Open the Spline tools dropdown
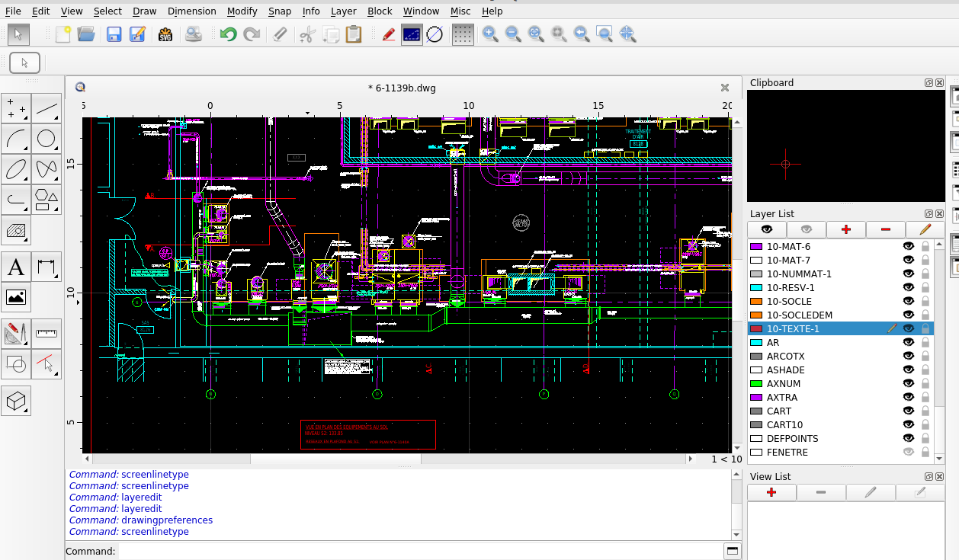 click(x=47, y=169)
